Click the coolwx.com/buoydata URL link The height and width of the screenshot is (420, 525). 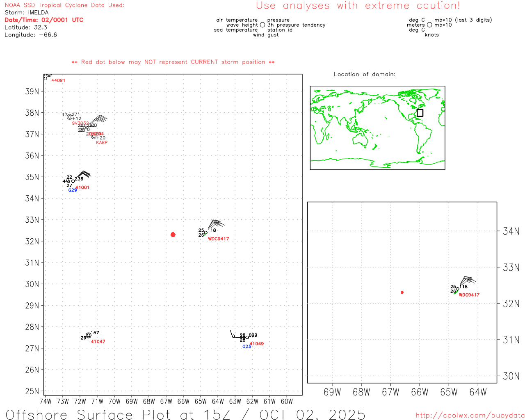click(470, 415)
